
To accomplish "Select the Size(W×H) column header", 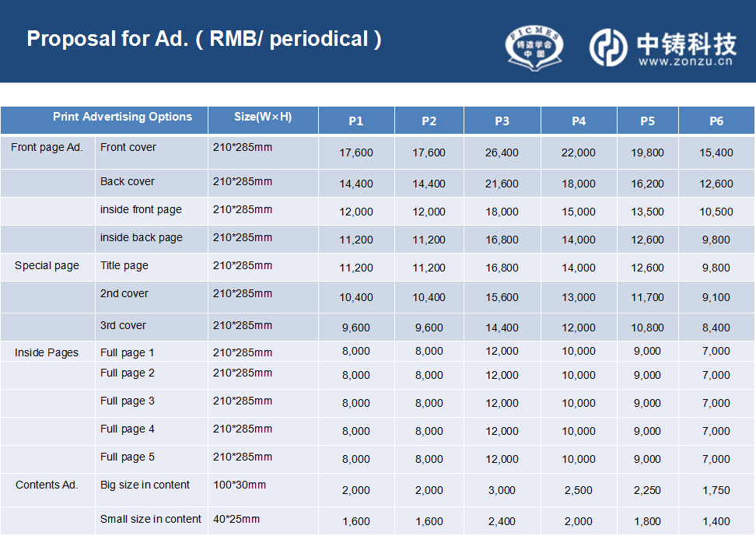I will point(263,117).
